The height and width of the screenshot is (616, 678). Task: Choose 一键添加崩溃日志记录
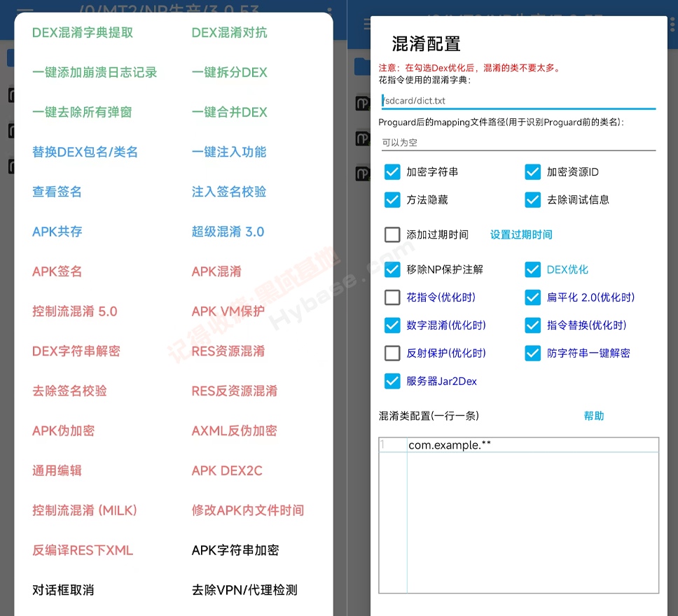tap(95, 72)
